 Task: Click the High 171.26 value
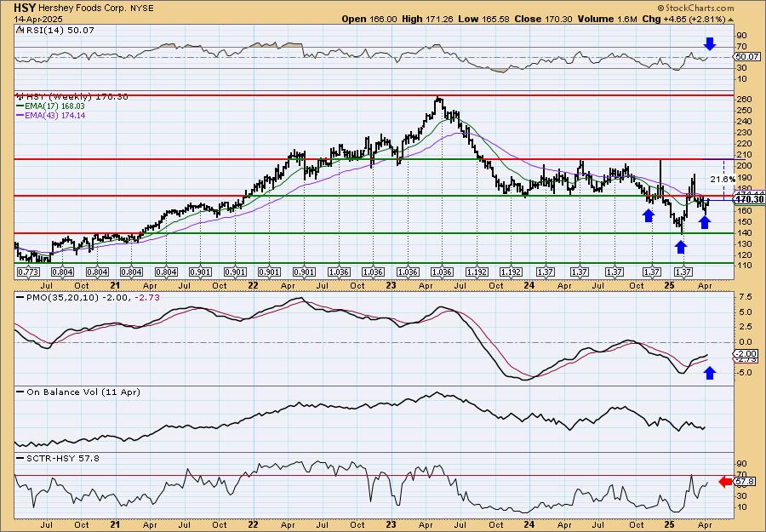coord(427,19)
